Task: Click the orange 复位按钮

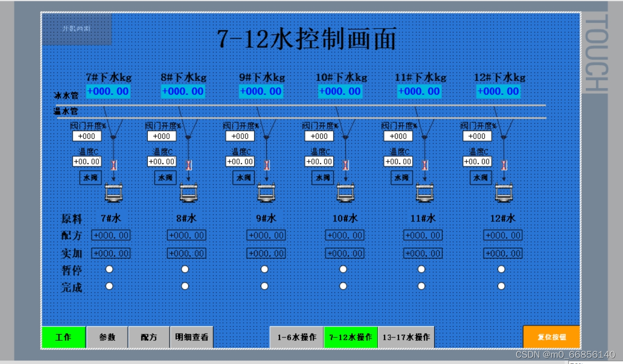Action: pos(551,337)
